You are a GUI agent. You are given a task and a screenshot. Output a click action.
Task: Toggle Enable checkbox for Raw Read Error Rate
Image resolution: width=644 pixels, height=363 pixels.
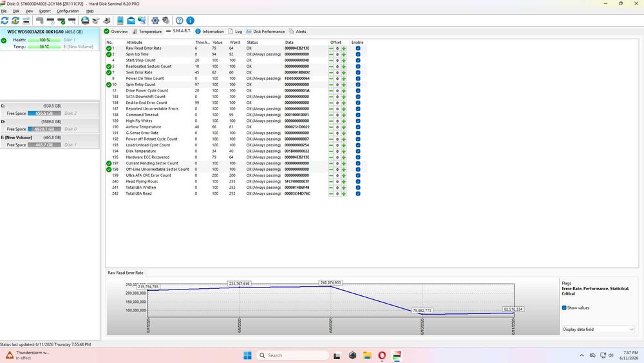pyautogui.click(x=358, y=48)
